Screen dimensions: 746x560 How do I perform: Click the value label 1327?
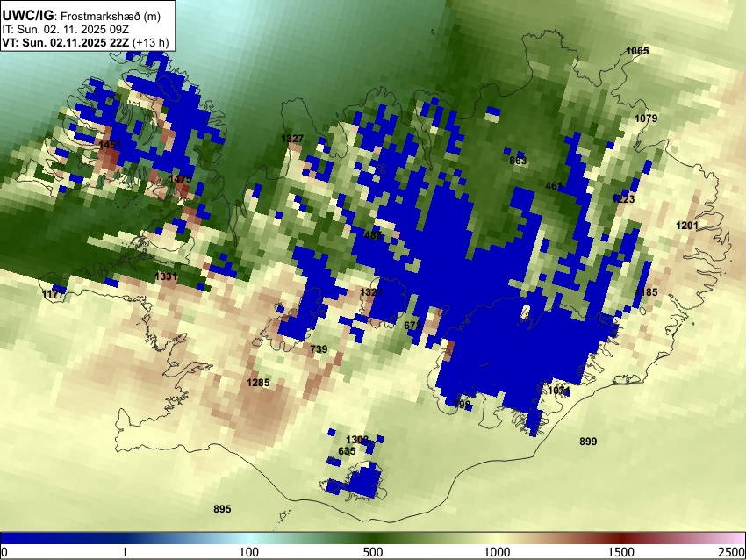292,139
